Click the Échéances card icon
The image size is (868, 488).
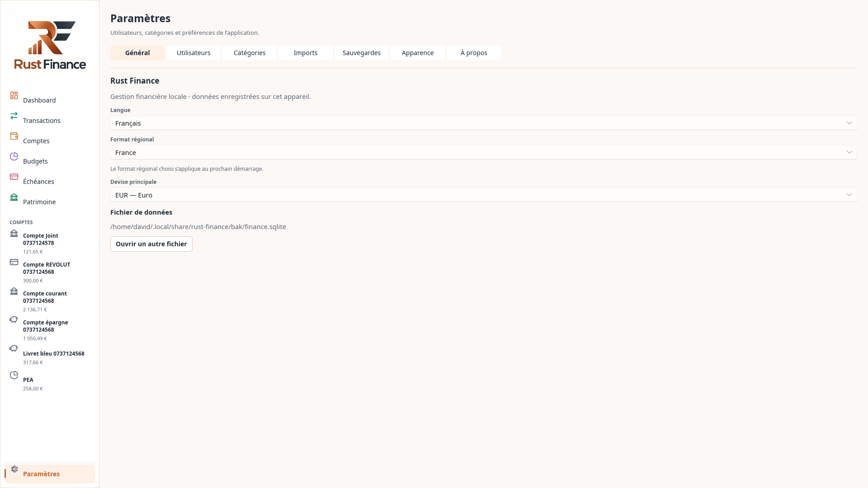tap(14, 177)
